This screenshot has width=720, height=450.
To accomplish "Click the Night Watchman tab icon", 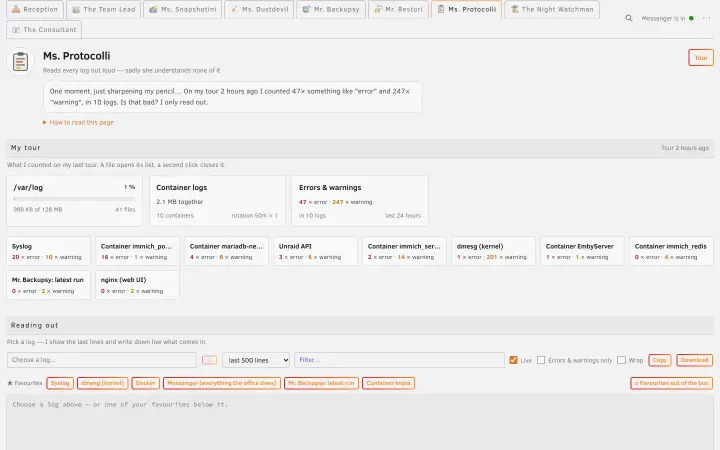I will pos(514,9).
